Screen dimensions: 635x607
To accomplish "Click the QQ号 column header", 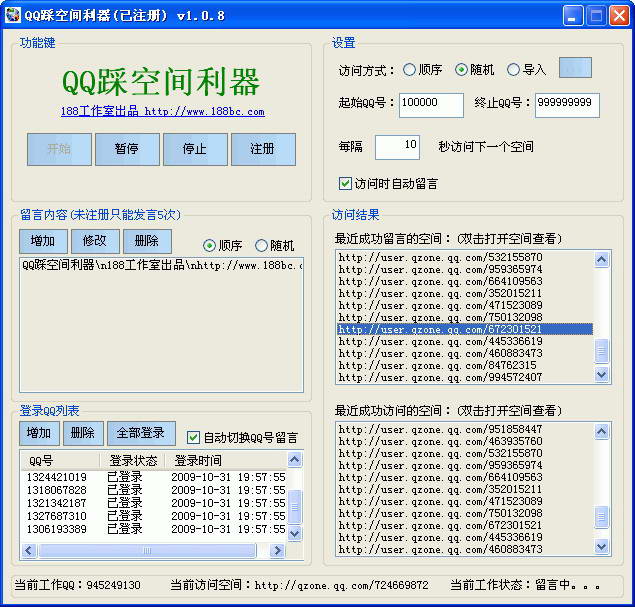I will point(60,460).
